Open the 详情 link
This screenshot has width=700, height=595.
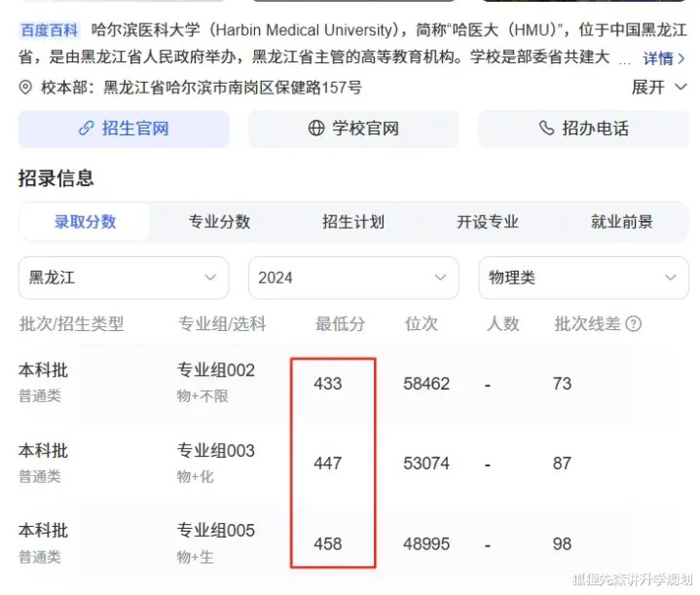click(x=663, y=58)
